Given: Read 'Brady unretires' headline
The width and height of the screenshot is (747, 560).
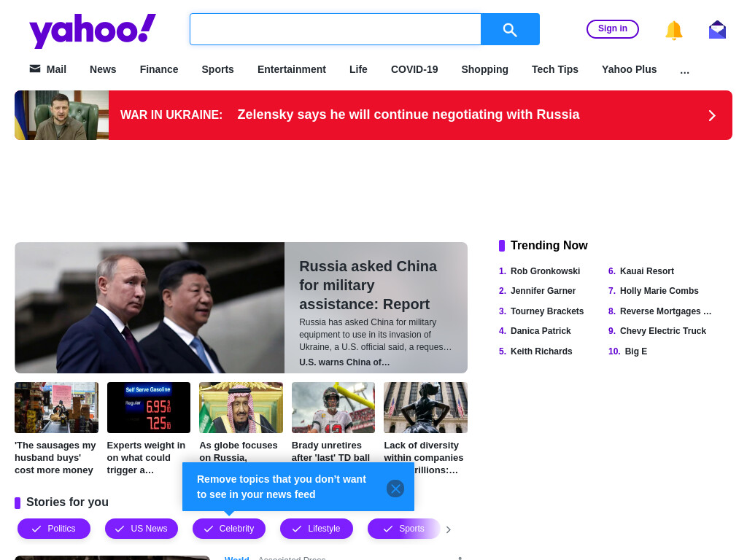Looking at the screenshot, I should point(330,451).
